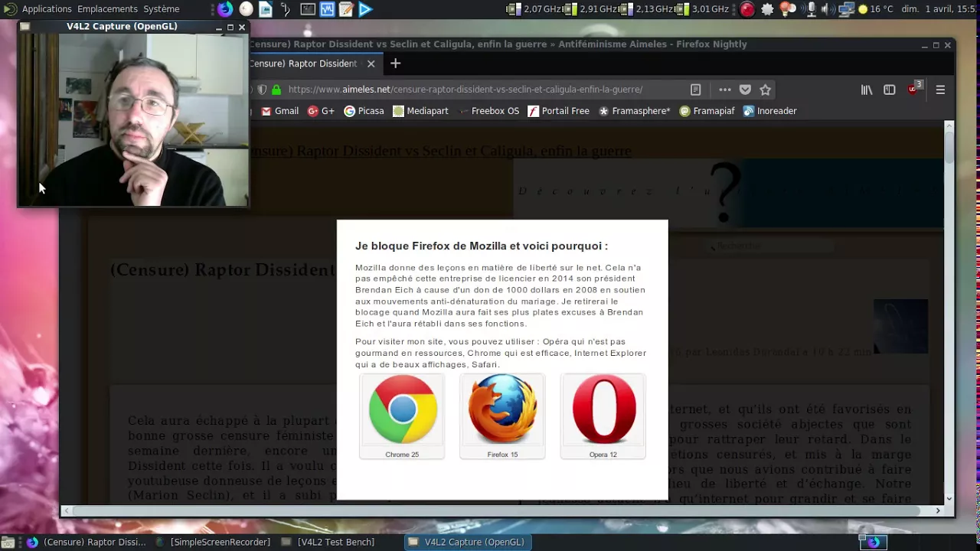980x551 pixels.
Task: Open the Picasa bookmark
Action: click(x=364, y=111)
